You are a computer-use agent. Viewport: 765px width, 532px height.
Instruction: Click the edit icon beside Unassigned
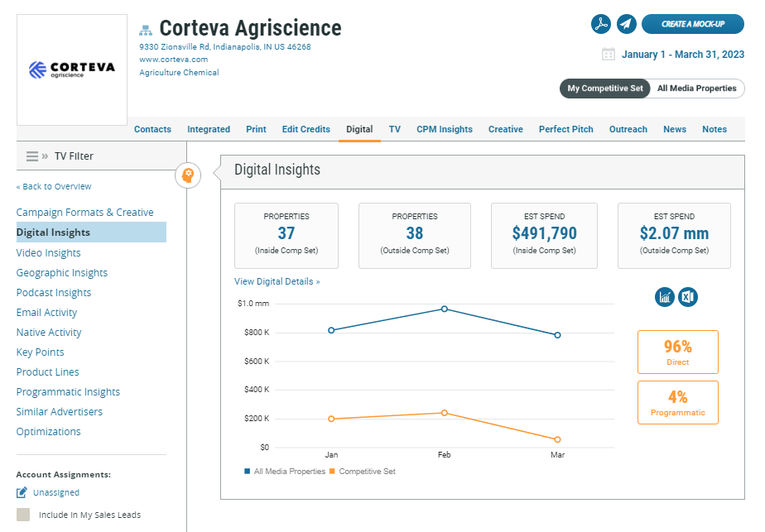(x=22, y=492)
